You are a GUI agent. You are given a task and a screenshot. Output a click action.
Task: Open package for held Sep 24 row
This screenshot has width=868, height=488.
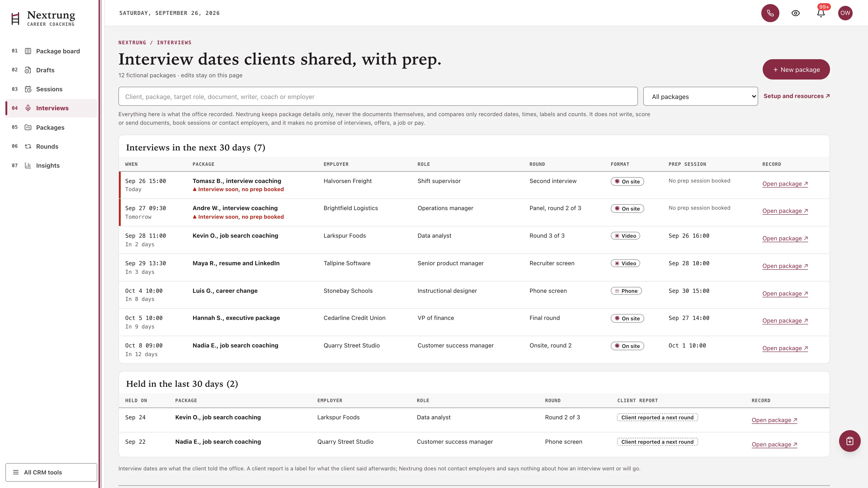pos(774,420)
